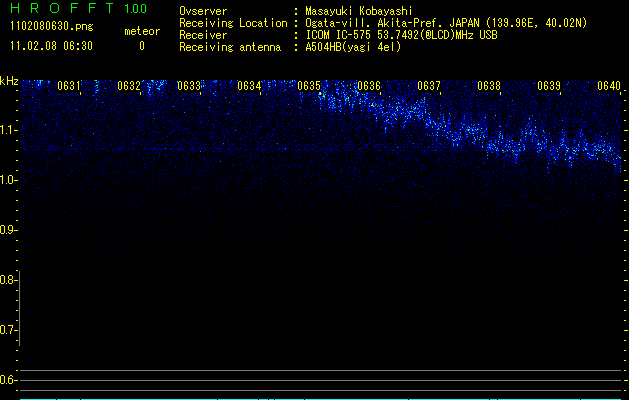
Task: Click the 0639 time marker
Action: click(x=549, y=85)
